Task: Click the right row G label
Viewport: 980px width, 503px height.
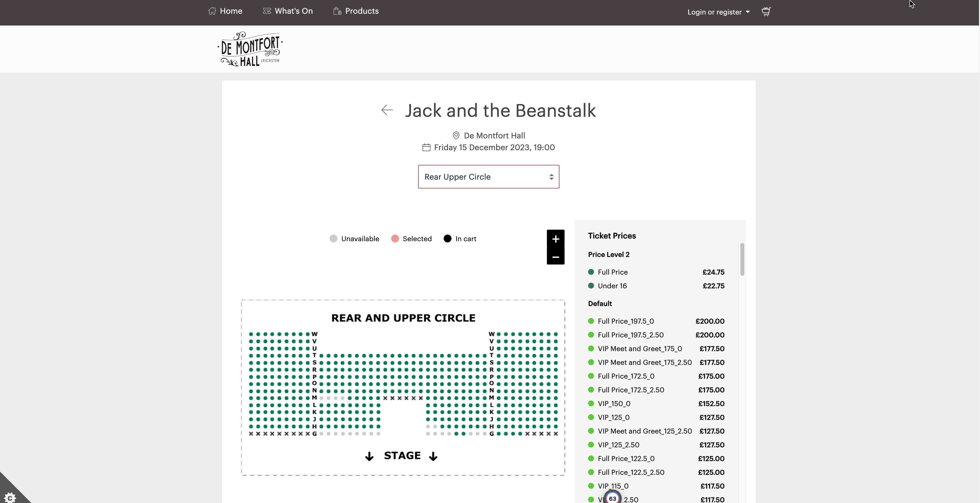Action: (491, 434)
